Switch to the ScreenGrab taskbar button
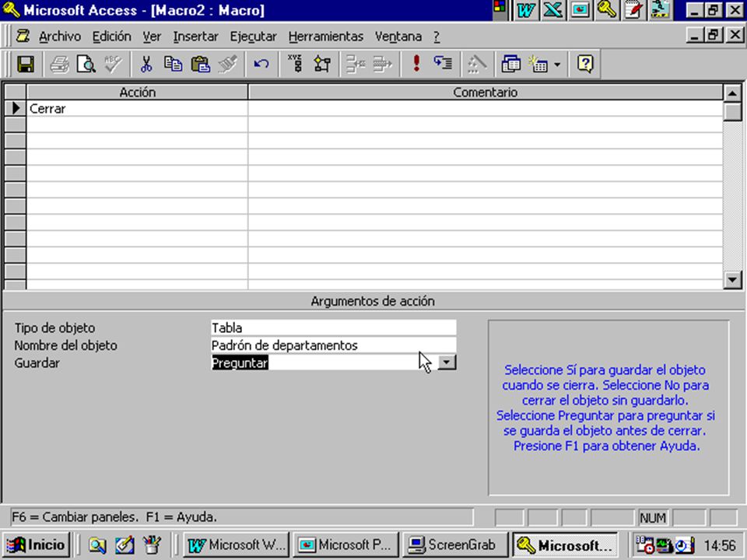The height and width of the screenshot is (560, 747). coord(454,544)
